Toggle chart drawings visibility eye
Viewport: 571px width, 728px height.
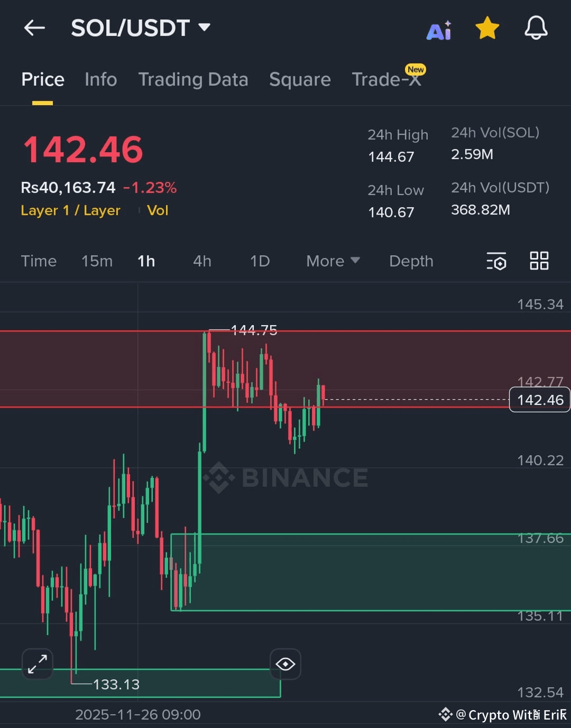click(x=285, y=664)
